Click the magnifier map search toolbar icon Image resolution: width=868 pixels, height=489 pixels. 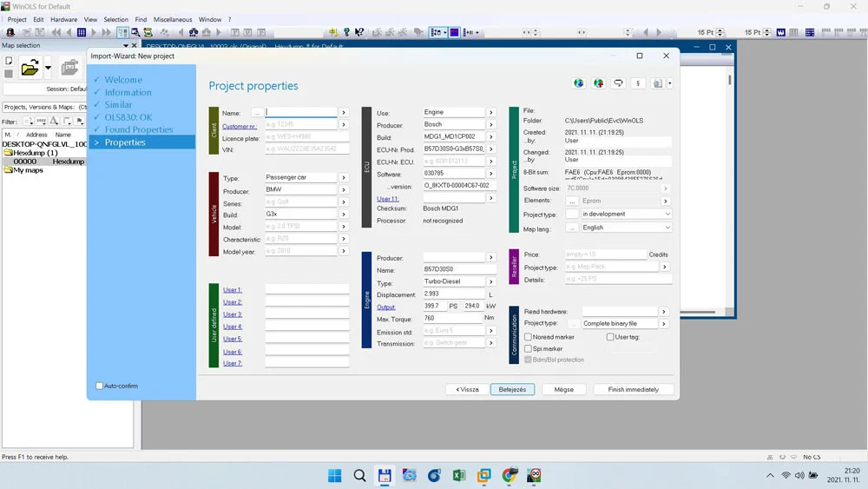135,33
